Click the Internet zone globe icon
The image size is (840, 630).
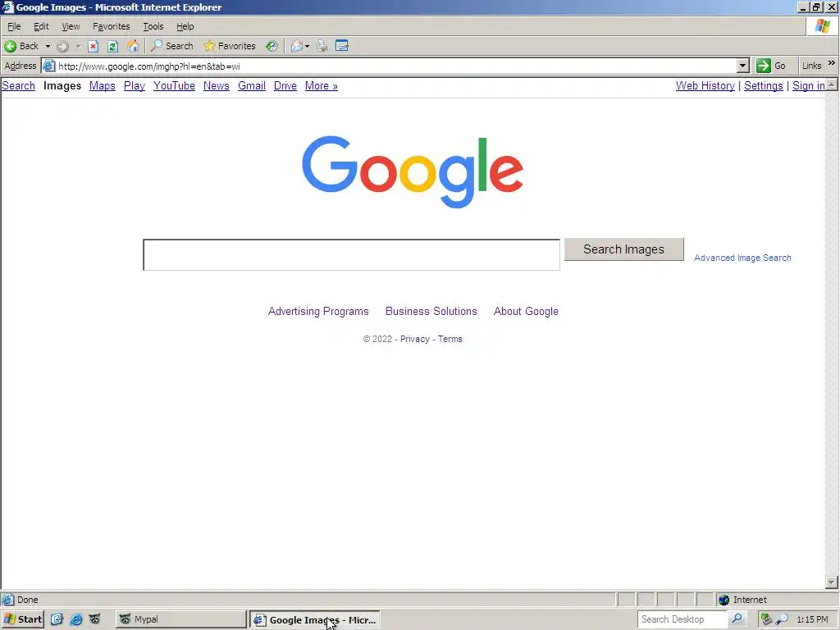[724, 600]
